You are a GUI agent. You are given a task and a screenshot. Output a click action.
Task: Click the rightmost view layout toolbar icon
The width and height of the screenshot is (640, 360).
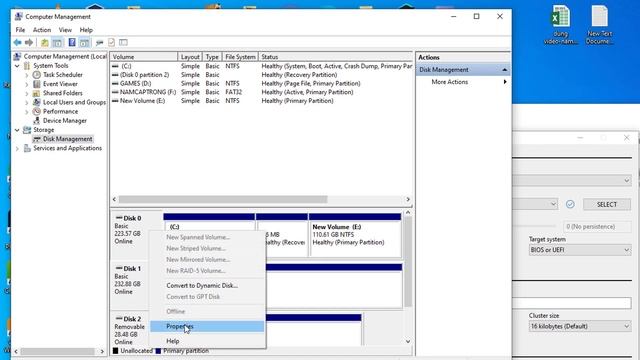123,42
